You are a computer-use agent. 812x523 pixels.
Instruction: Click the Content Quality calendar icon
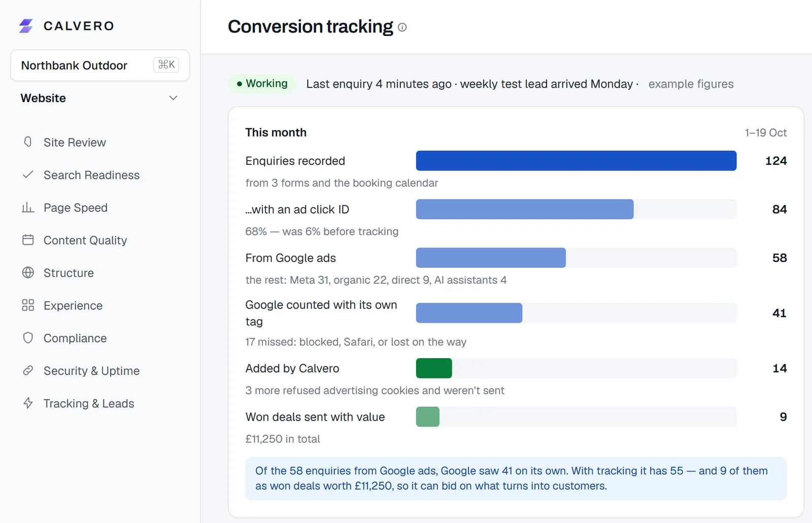[x=28, y=240]
